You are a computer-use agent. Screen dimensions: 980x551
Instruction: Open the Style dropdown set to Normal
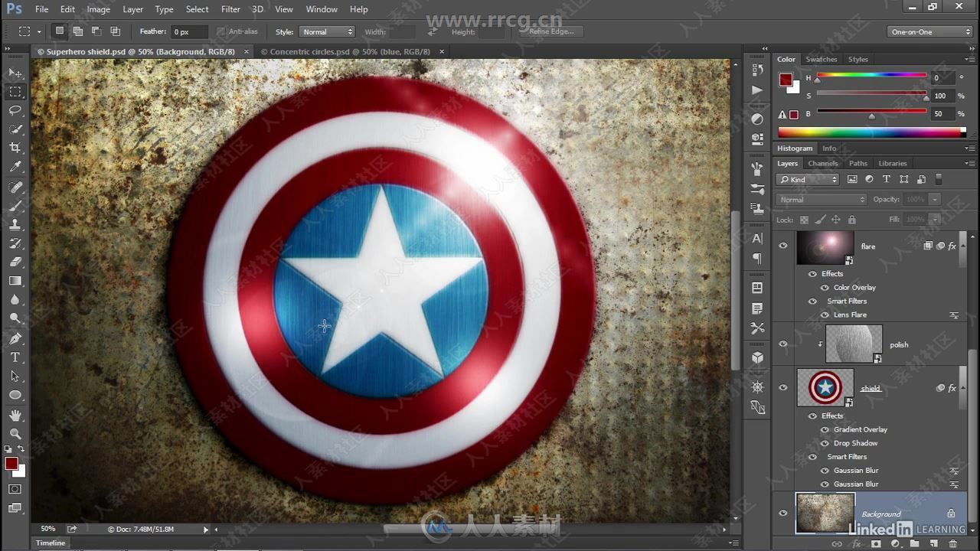tap(325, 31)
